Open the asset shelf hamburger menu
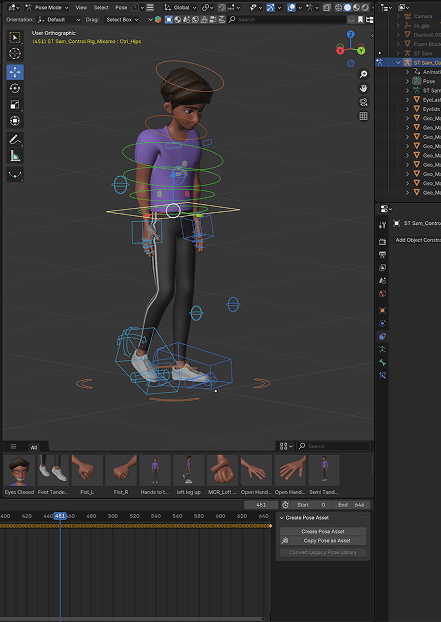The width and height of the screenshot is (441, 622). coord(13,447)
